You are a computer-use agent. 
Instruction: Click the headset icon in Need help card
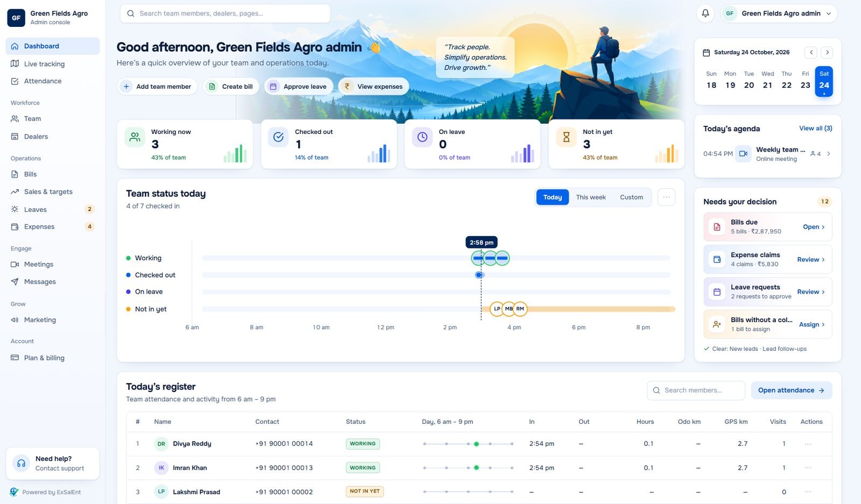pos(21,463)
